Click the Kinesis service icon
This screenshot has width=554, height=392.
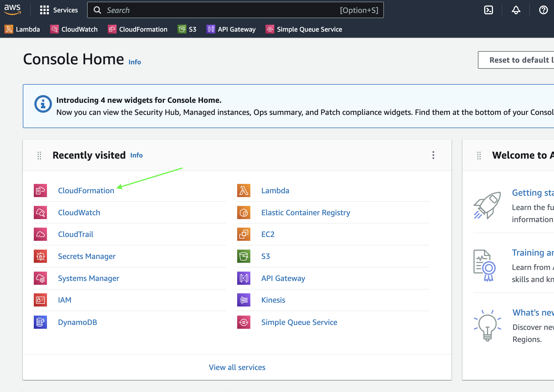(244, 300)
